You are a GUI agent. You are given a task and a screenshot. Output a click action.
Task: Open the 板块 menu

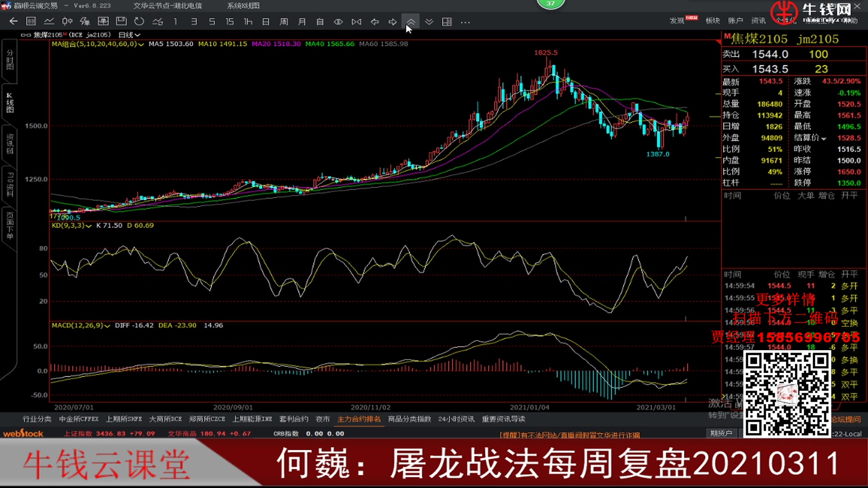tap(712, 20)
